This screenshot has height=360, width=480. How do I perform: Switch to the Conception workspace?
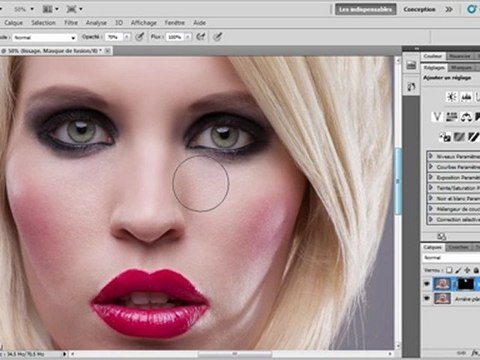419,9
